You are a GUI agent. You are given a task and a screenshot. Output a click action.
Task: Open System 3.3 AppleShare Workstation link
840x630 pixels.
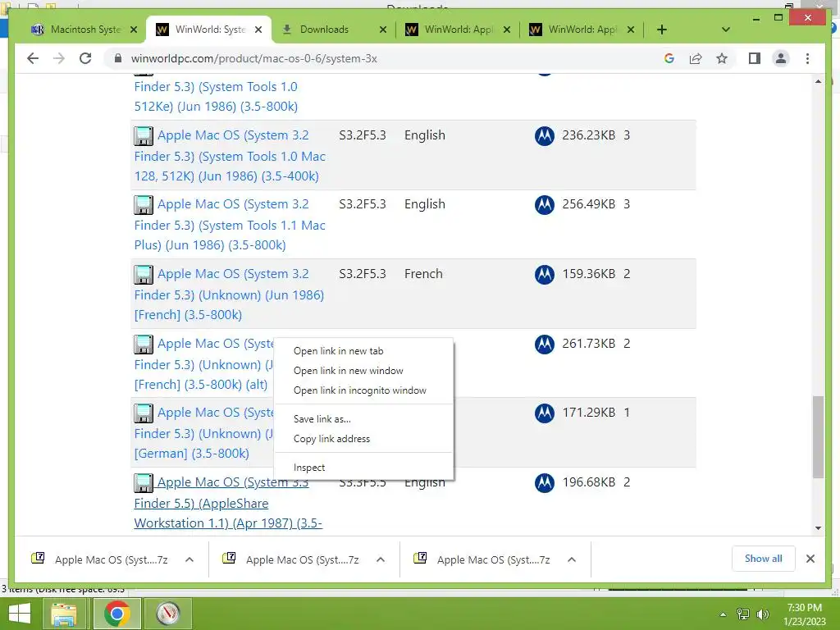pyautogui.click(x=228, y=503)
